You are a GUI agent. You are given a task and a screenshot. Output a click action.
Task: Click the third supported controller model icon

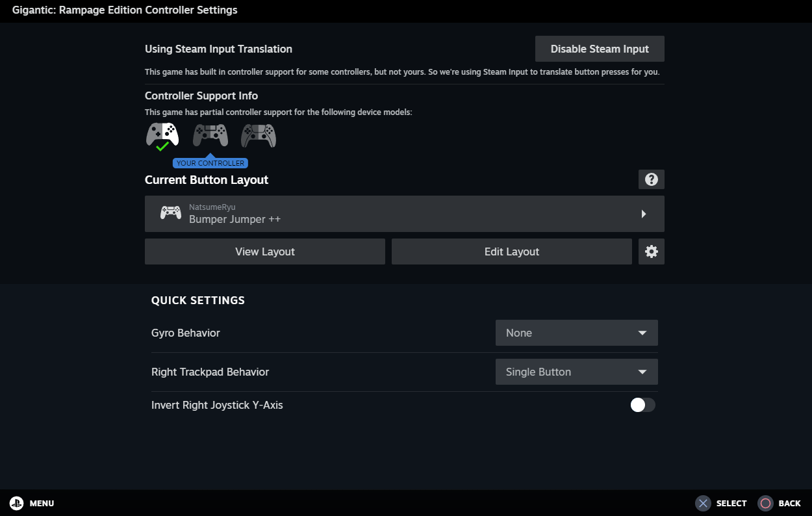tap(259, 136)
